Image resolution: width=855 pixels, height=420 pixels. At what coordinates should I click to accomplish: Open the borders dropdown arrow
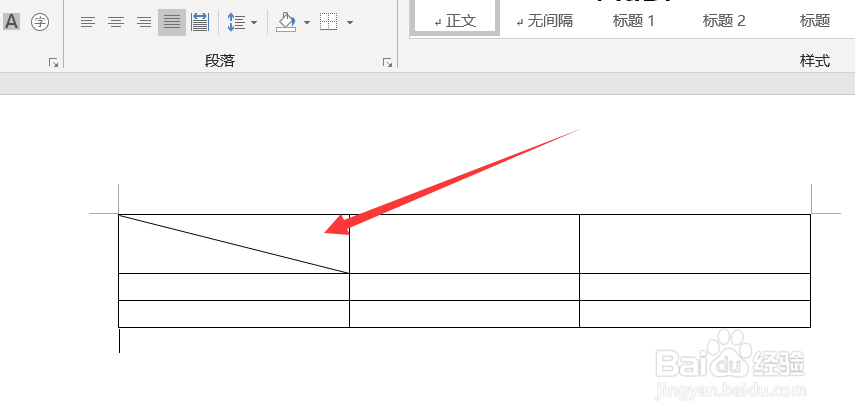[350, 23]
